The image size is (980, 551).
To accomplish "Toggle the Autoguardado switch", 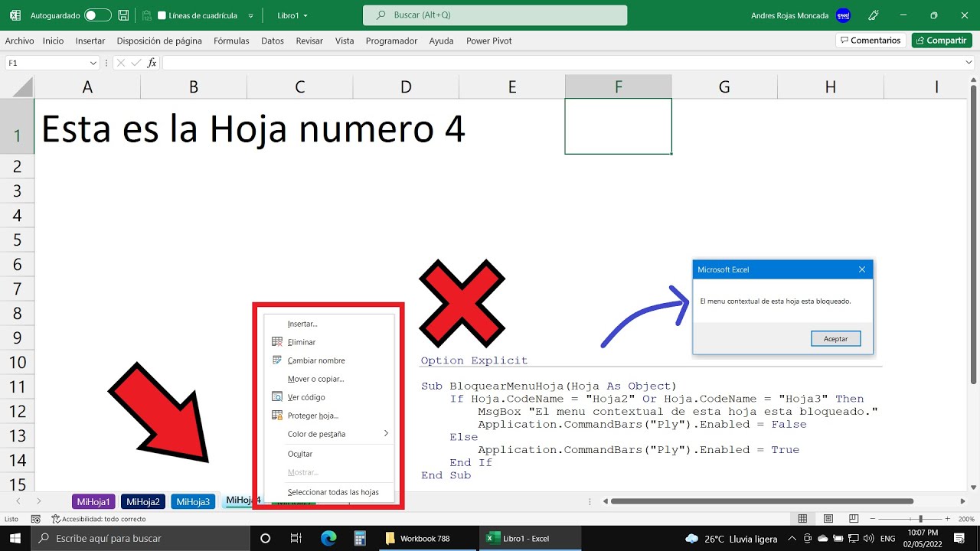I will (97, 15).
